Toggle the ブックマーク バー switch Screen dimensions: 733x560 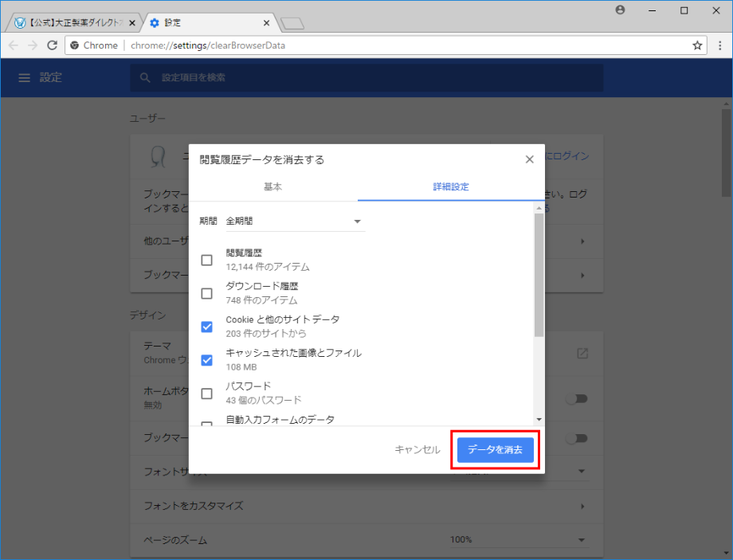576,438
